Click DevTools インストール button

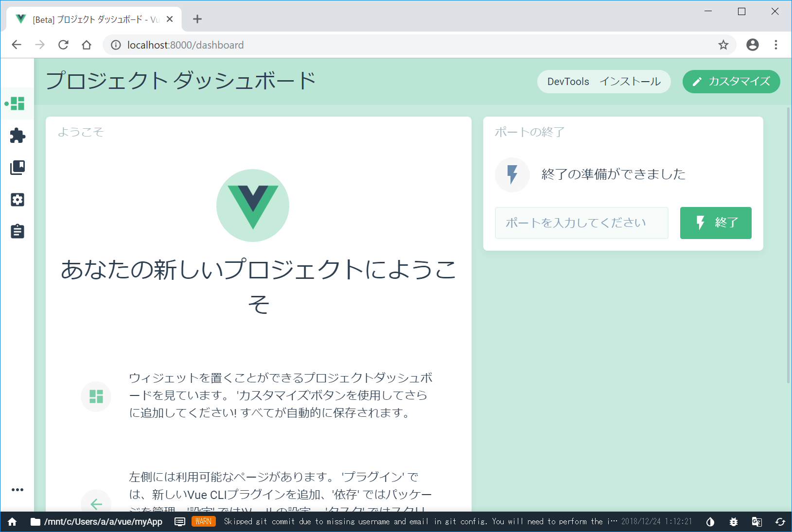tap(604, 82)
